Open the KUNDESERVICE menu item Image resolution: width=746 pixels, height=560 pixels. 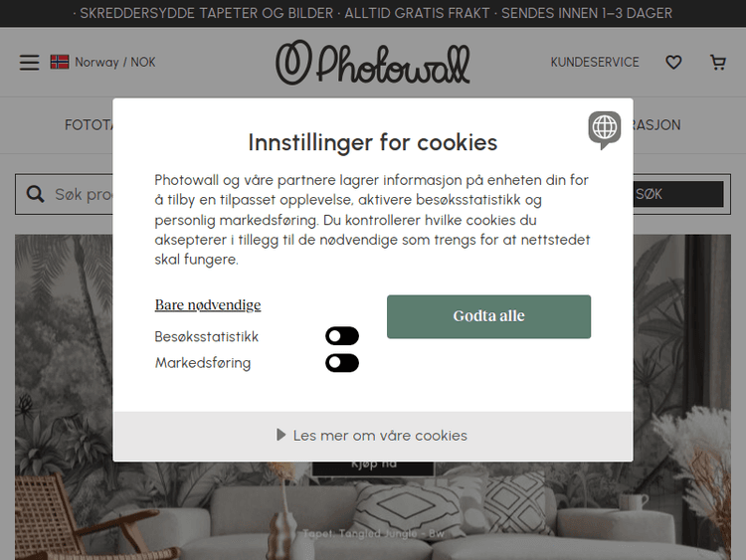[x=595, y=63]
